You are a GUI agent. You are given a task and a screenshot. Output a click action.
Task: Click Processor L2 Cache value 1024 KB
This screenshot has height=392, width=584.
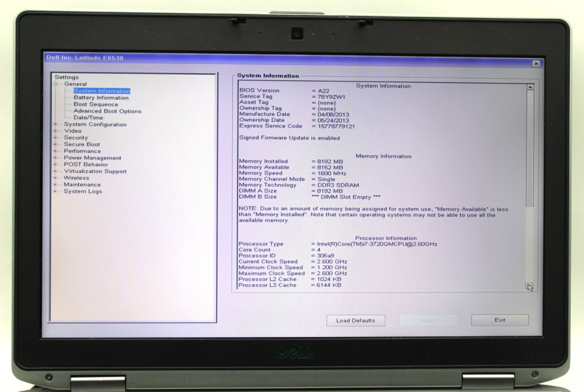click(329, 279)
